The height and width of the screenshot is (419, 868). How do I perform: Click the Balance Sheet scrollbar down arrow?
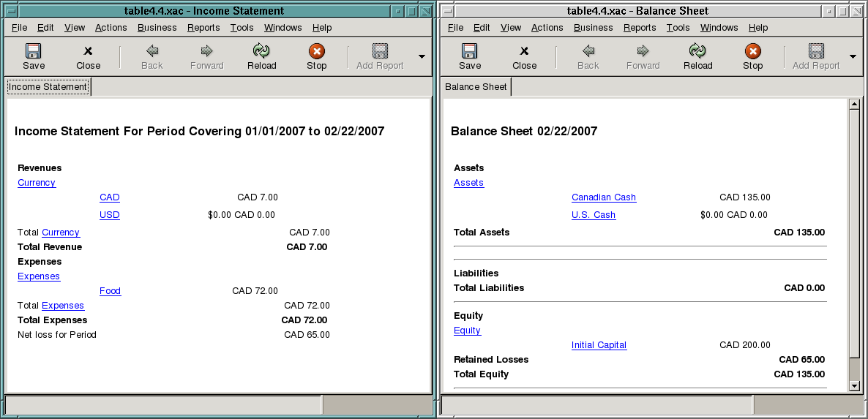click(x=853, y=385)
